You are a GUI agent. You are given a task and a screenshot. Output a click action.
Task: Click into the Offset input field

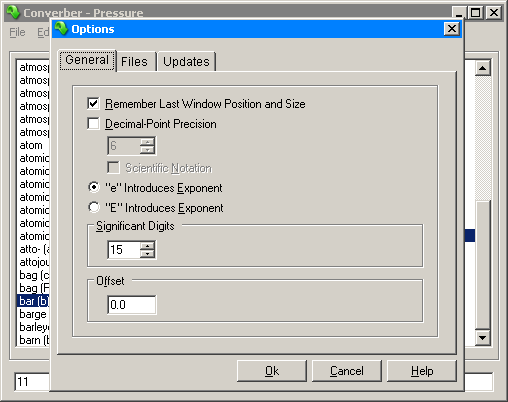tap(132, 305)
